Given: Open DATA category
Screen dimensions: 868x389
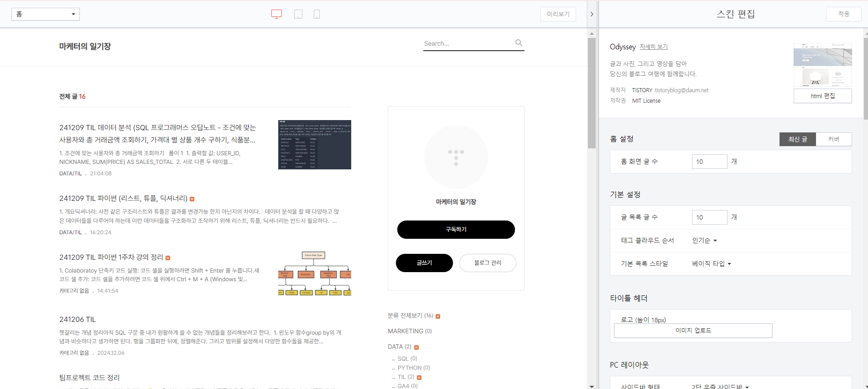Looking at the screenshot, I should click(x=400, y=347).
